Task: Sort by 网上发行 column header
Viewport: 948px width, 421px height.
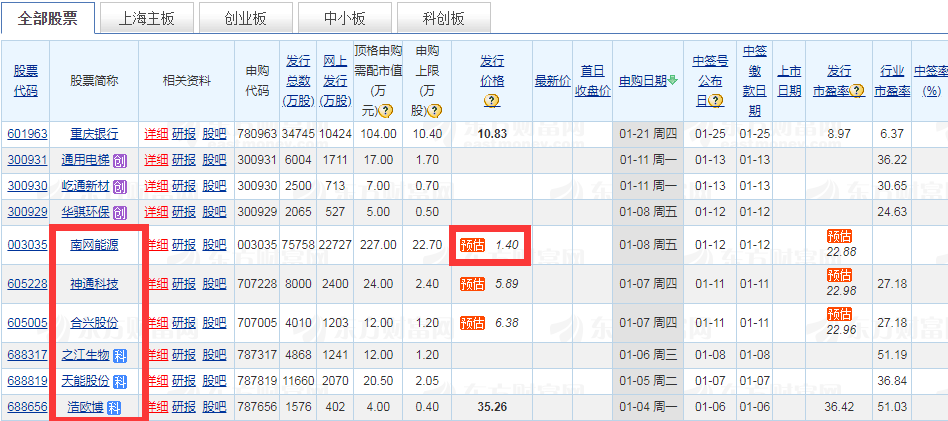Action: point(335,81)
